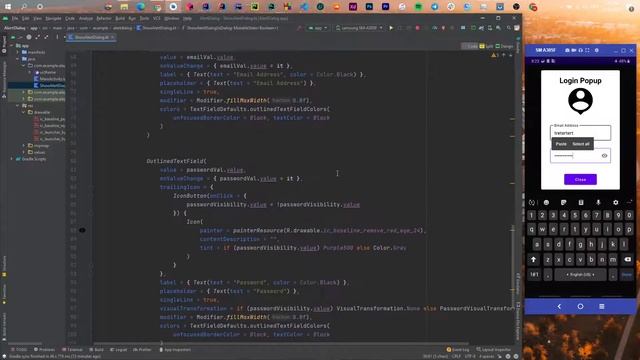Tap the purple Close button in Login Popup
Viewport: 640px width, 360px height.
click(580, 180)
